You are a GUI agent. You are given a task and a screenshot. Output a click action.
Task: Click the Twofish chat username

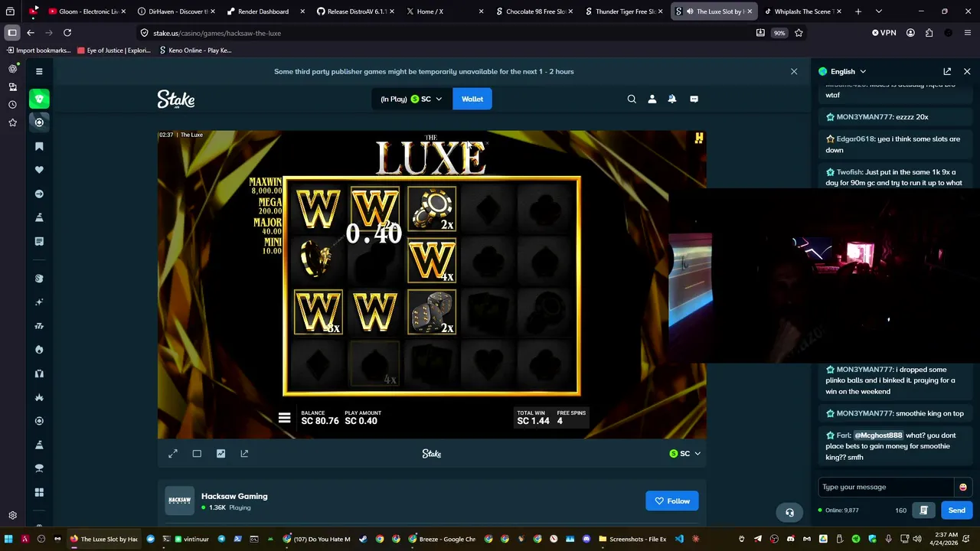pyautogui.click(x=849, y=172)
